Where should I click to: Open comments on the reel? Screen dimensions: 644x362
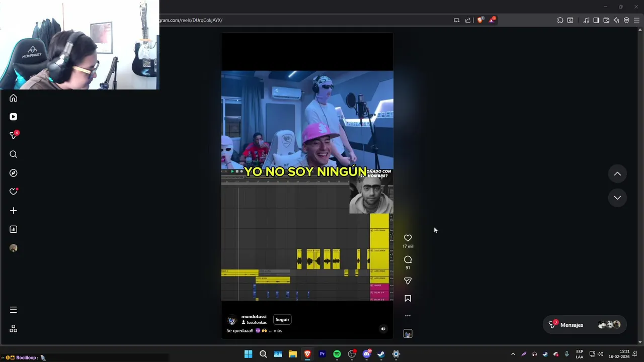(x=408, y=259)
